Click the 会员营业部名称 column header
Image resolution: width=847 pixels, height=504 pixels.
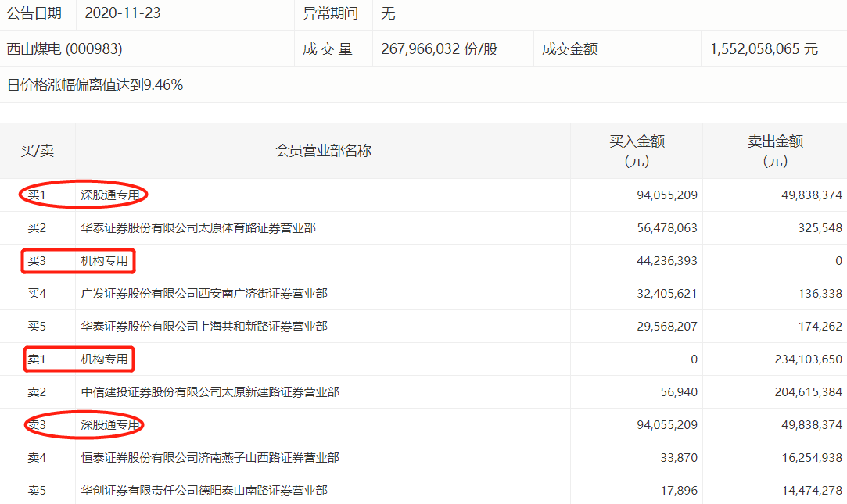pos(323,151)
